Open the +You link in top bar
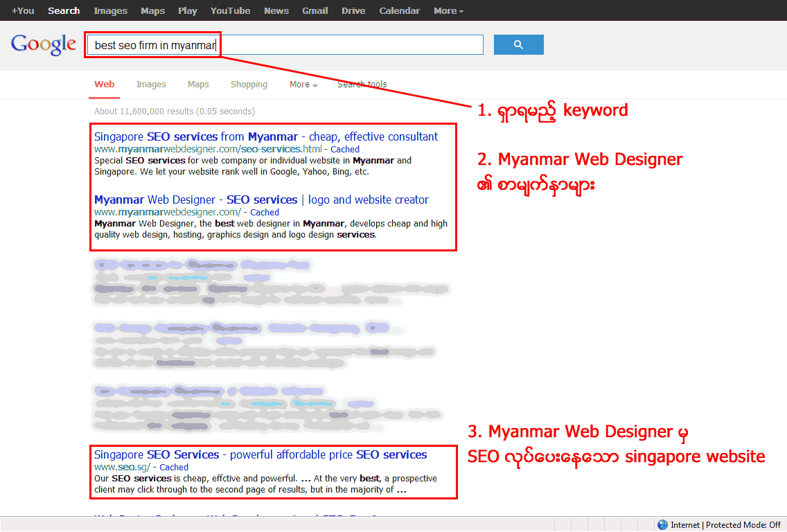This screenshot has width=787, height=532. pos(23,10)
